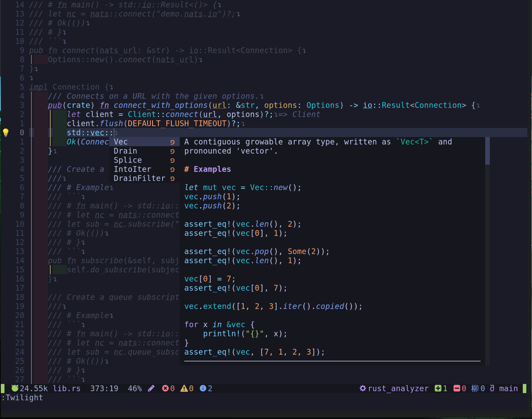
Task: Click the pencil modified icon in statusline
Action: tap(151, 389)
